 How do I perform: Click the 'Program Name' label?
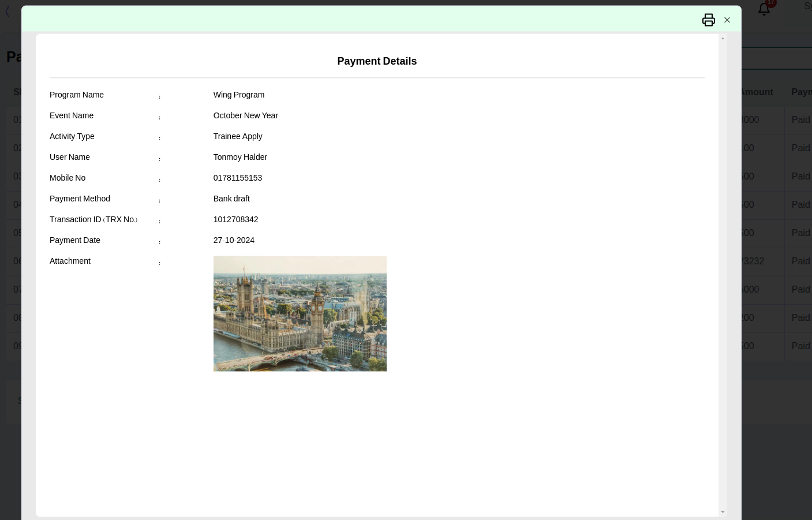pos(77,95)
